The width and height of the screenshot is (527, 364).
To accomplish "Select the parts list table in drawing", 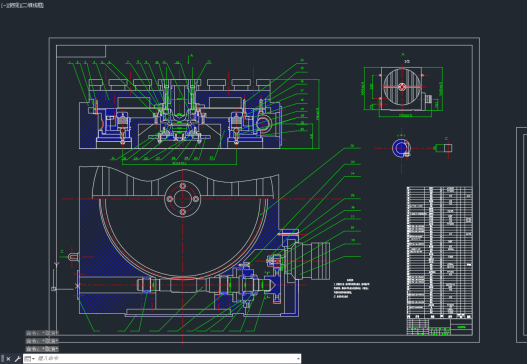I will pyautogui.click(x=439, y=252).
